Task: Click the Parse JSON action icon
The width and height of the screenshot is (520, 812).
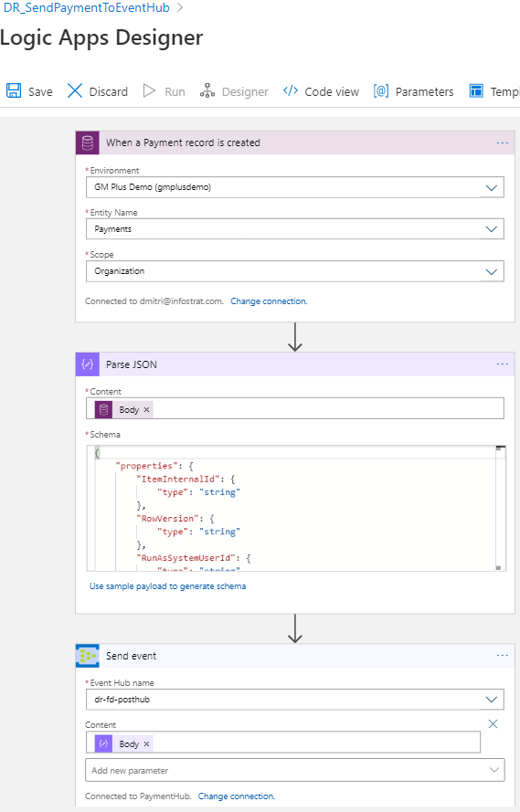Action: 88,364
